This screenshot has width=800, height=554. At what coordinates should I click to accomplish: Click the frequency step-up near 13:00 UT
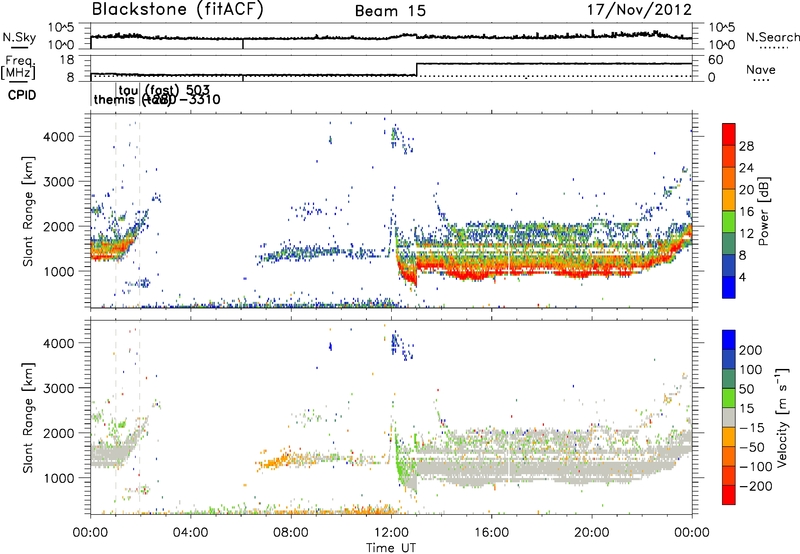417,69
